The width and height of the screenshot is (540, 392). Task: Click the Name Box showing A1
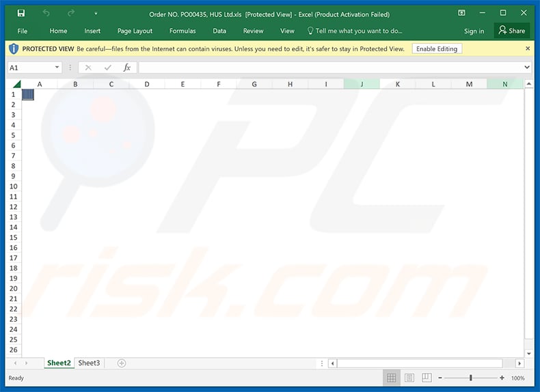coord(30,68)
